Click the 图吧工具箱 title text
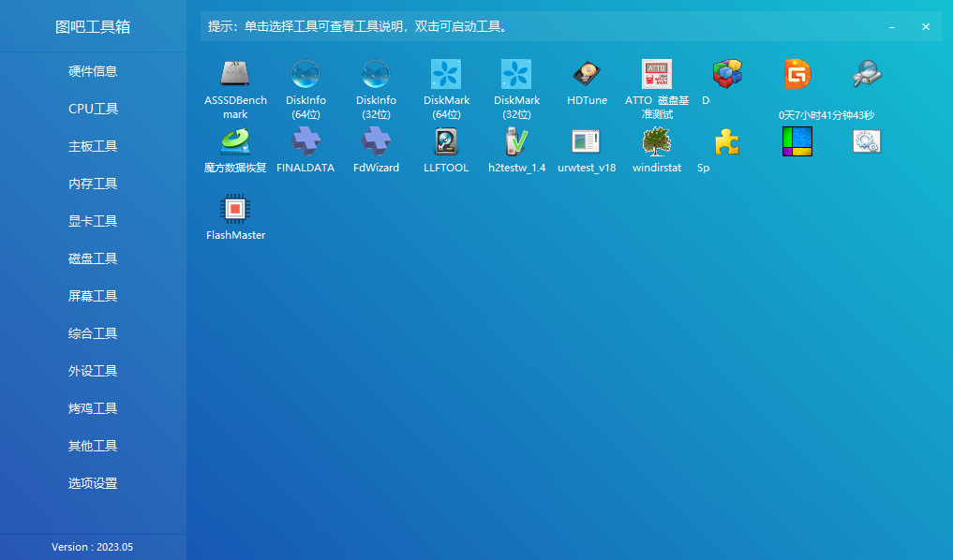Image resolution: width=953 pixels, height=560 pixels. click(93, 26)
